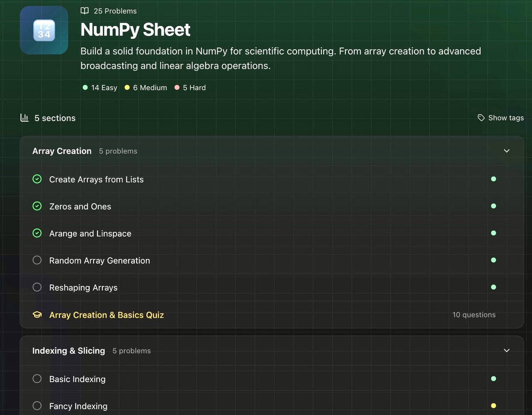Mark Fancy Indexing as complete
This screenshot has width=532, height=415.
coord(37,406)
